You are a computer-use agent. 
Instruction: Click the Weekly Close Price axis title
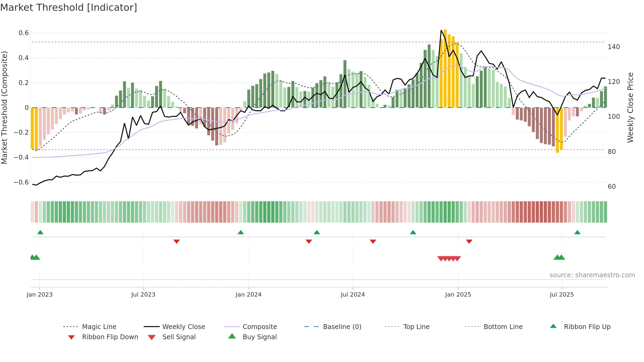tap(630, 108)
